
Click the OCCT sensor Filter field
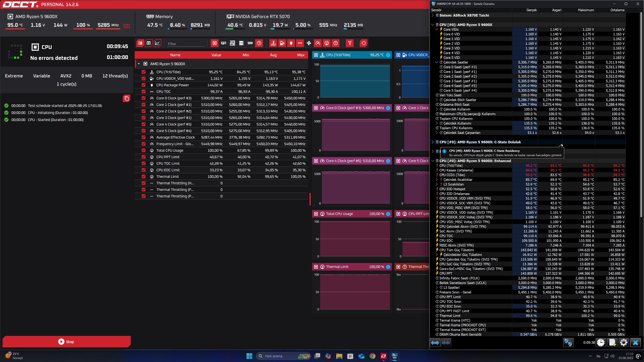pyautogui.click(x=186, y=44)
